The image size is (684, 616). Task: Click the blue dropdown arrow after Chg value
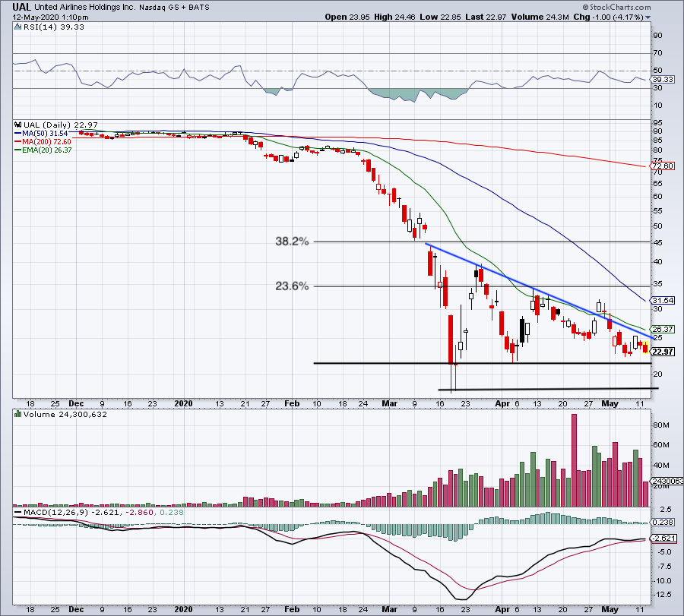click(x=648, y=17)
